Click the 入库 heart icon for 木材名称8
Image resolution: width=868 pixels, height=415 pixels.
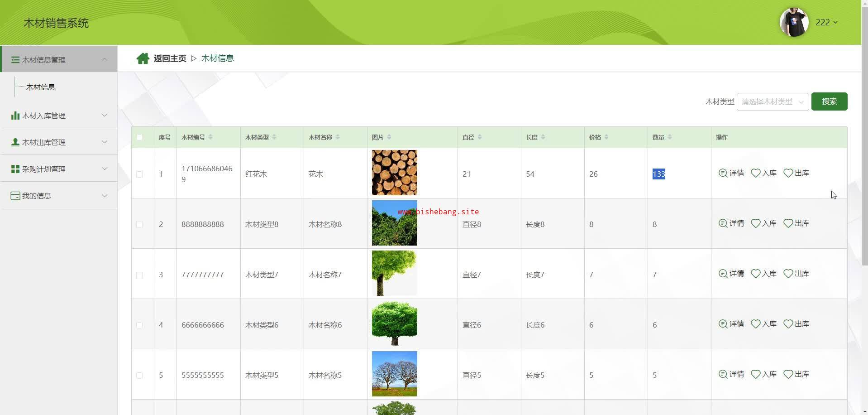pyautogui.click(x=755, y=223)
